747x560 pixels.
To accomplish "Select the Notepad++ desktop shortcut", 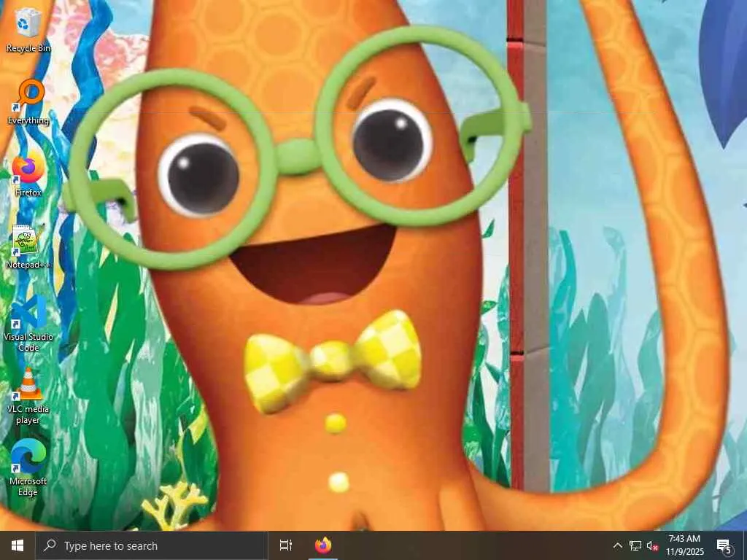I will point(28,246).
